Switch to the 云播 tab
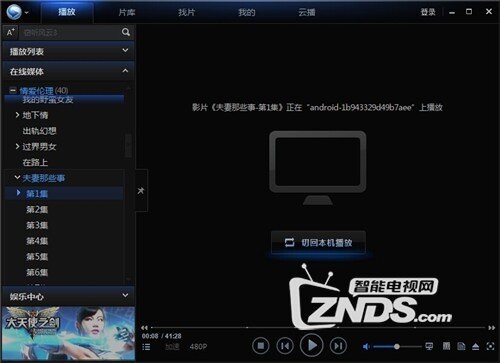Image resolution: width=500 pixels, height=363 pixels. (307, 13)
